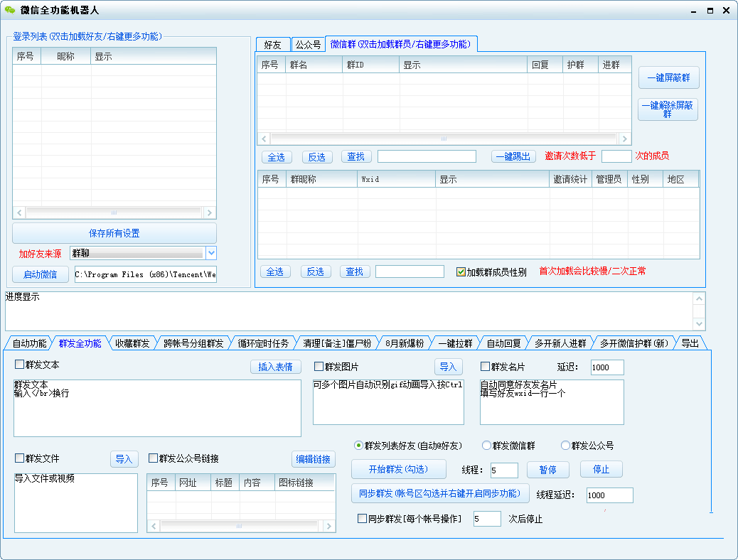This screenshot has width=738, height=560.
Task: Enable the 群发公众号链接 checkbox
Action: (x=153, y=458)
